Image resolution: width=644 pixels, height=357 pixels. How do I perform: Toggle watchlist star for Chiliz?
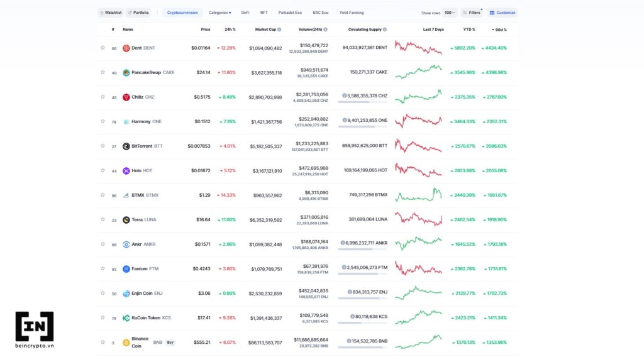(103, 97)
